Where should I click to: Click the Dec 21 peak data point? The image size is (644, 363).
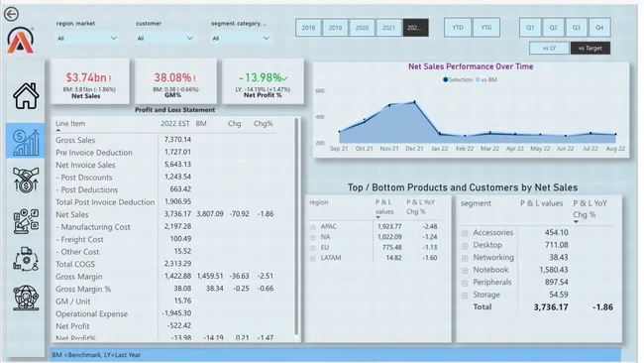click(414, 101)
